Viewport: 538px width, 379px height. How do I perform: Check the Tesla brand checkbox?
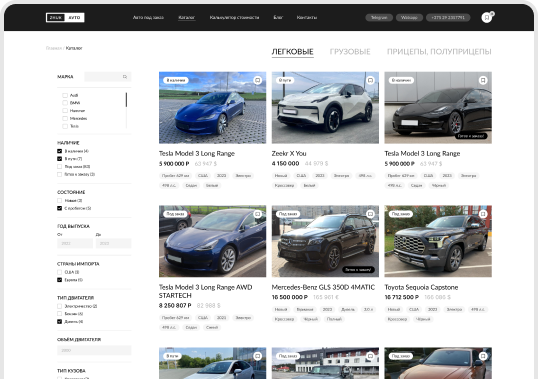65,126
